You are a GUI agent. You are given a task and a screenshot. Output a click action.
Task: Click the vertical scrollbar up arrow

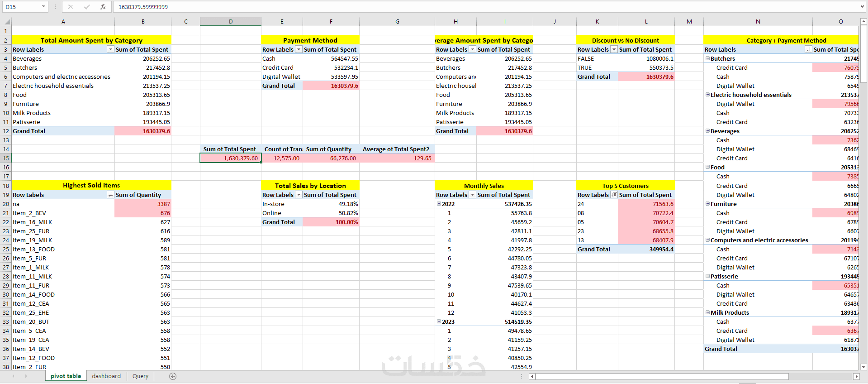(864, 22)
